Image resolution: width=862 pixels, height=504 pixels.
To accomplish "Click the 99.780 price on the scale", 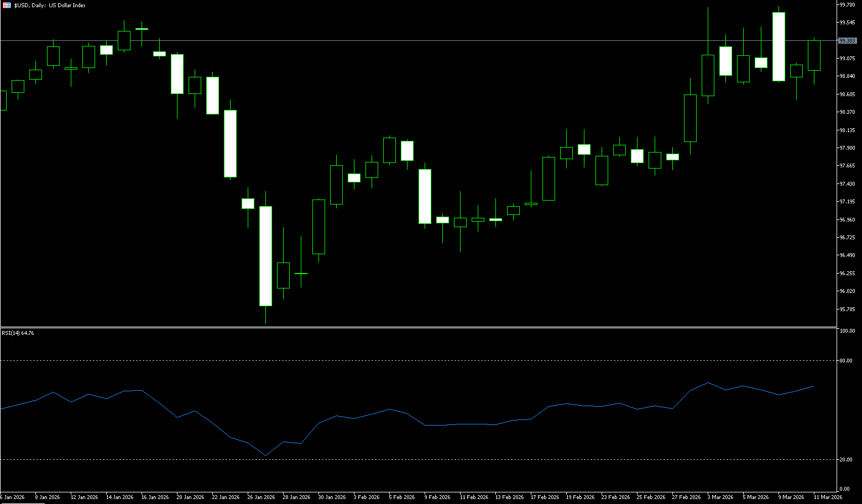I will 847,5.
